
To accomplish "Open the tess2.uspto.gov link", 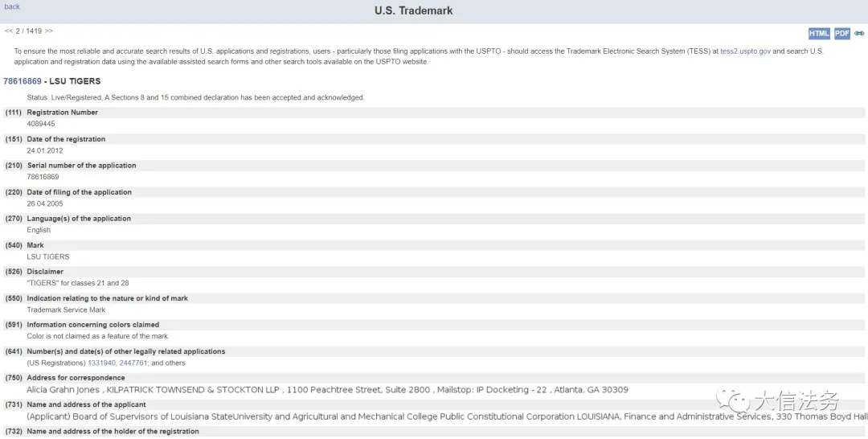I will [x=745, y=51].
